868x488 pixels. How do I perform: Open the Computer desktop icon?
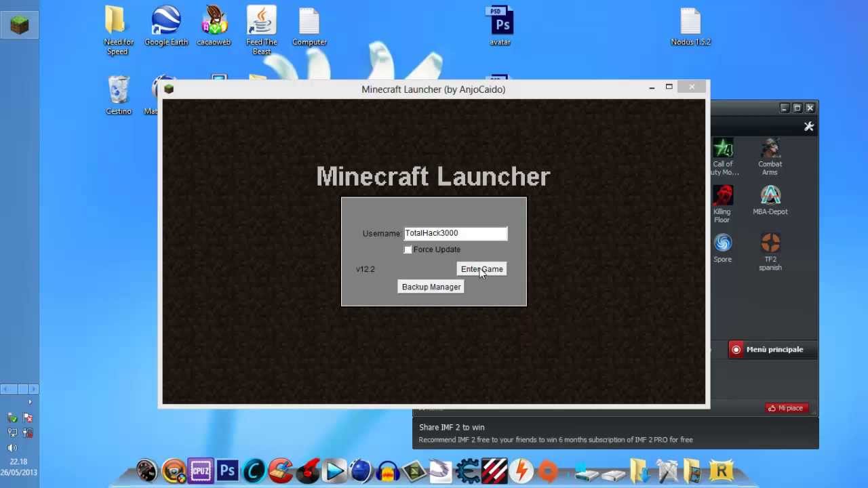[309, 27]
